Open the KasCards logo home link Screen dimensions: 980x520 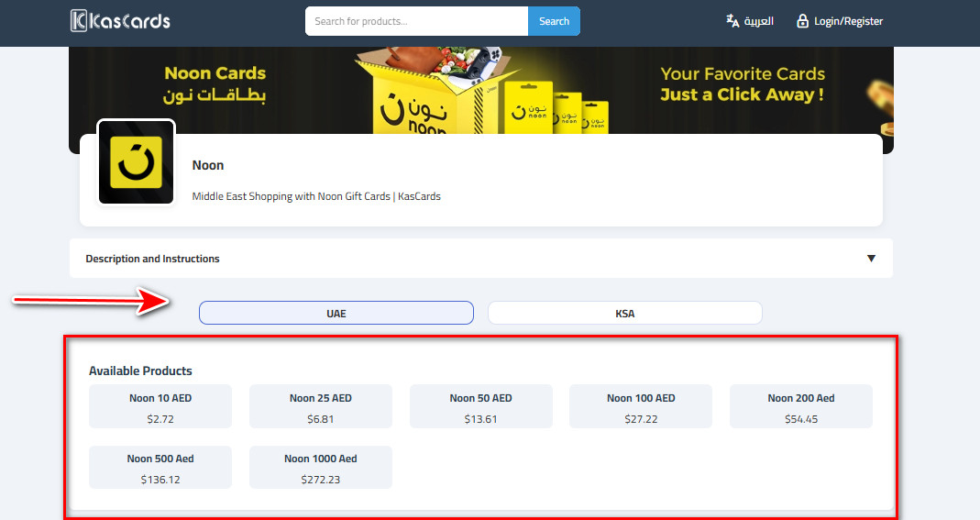coord(120,20)
